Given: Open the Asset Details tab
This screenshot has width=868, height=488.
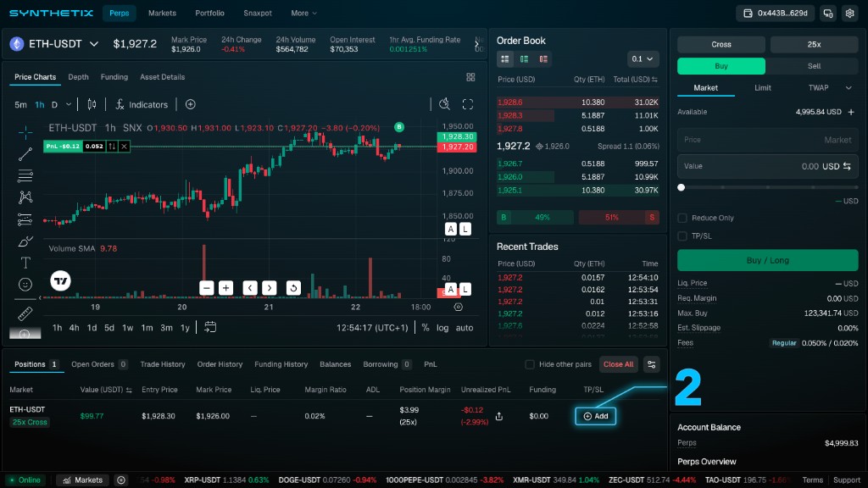Looking at the screenshot, I should click(x=162, y=77).
